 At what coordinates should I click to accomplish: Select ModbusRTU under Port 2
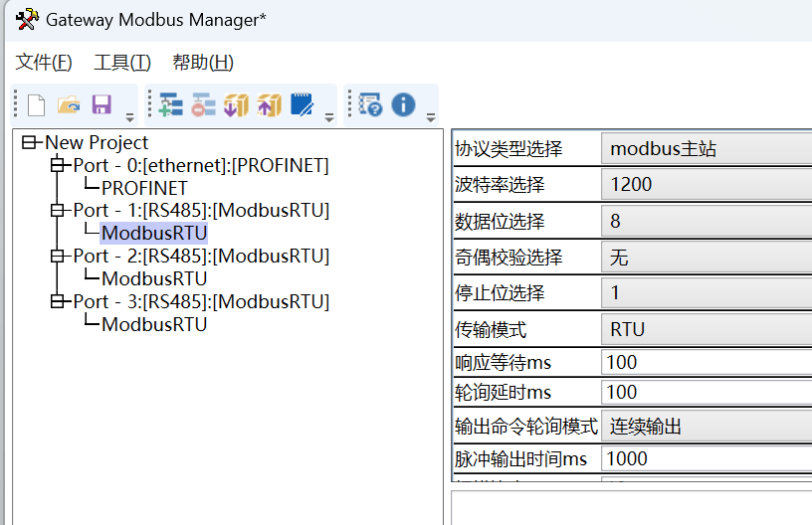(x=154, y=278)
